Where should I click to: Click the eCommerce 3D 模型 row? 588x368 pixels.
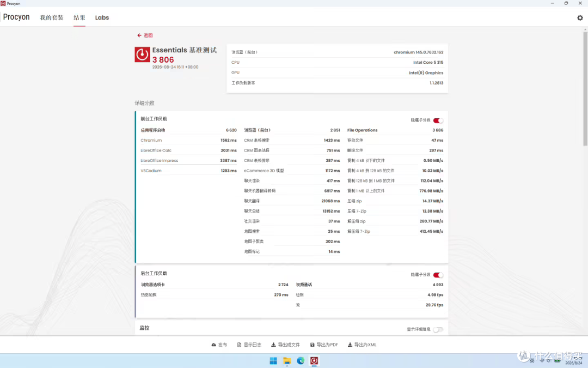coord(292,171)
